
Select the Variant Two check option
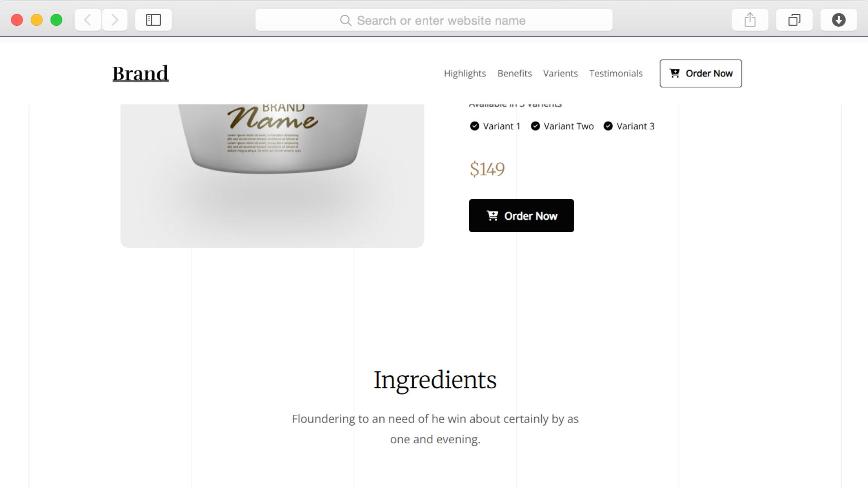[x=562, y=126]
